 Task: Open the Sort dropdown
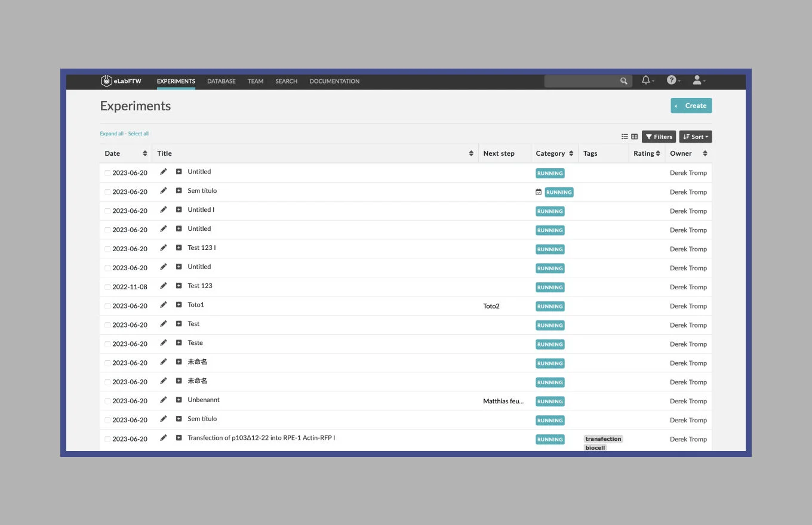tap(696, 137)
